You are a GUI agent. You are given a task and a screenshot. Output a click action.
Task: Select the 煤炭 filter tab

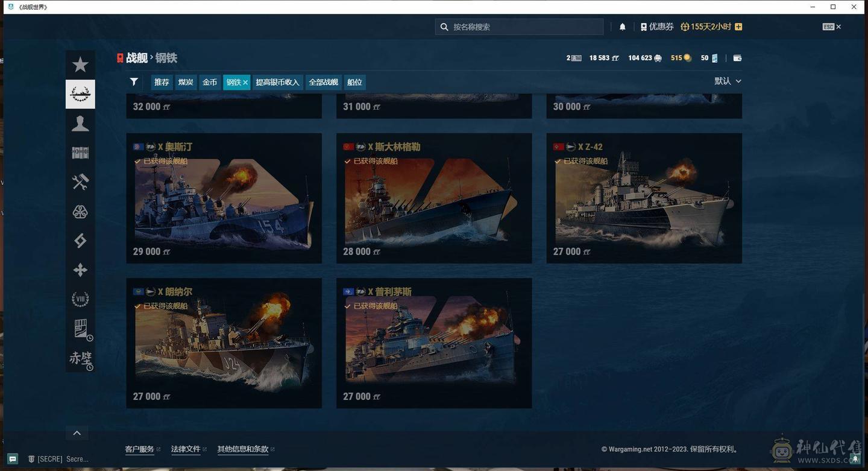(186, 82)
